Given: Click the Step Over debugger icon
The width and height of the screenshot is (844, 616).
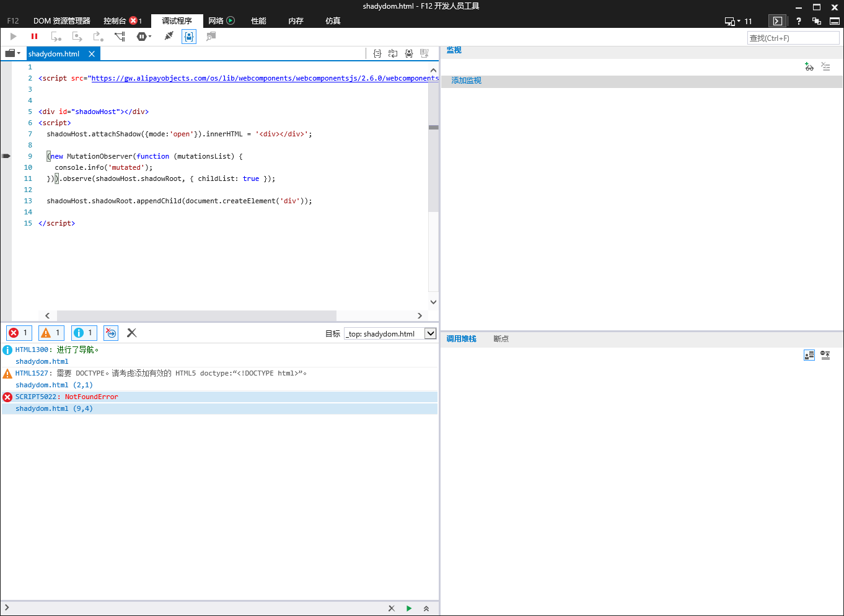Looking at the screenshot, I should pos(77,37).
